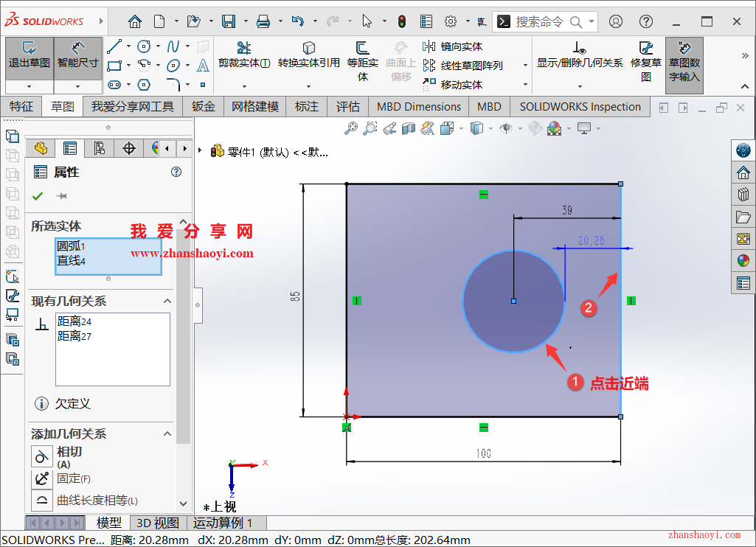Screen dimensions: 756x547
Task: Click the green OK checkmark in Properties
Action: coord(38,195)
